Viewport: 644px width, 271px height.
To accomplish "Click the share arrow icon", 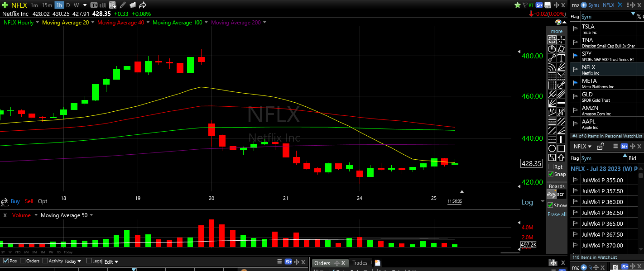I will [x=142, y=5].
